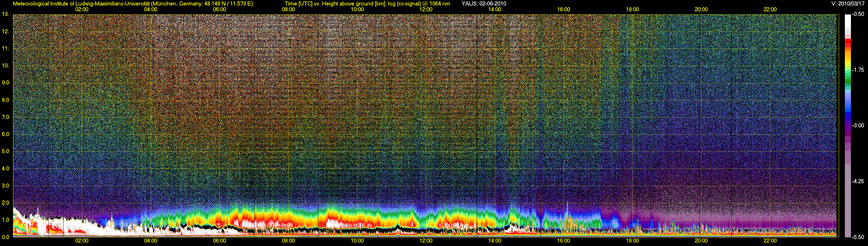Click the '-0.50' colorbar value
Viewport: 868px width, 246px height.
pyautogui.click(x=858, y=14)
